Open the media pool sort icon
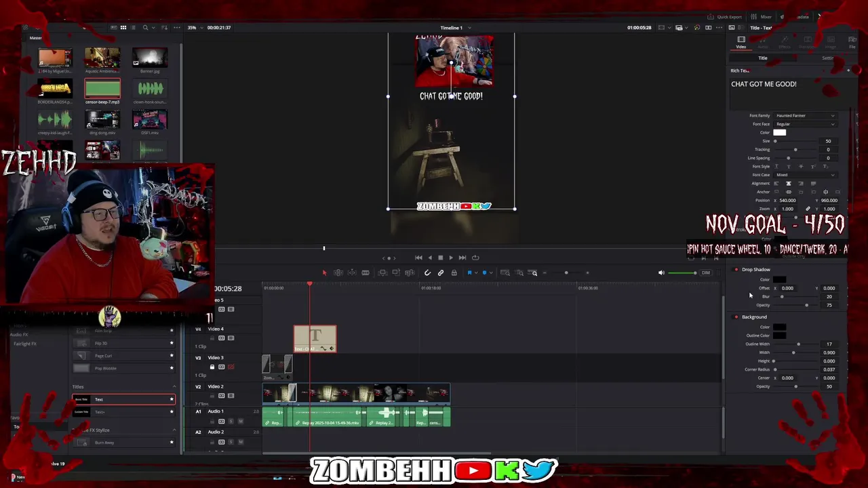The image size is (868, 488). [164, 27]
